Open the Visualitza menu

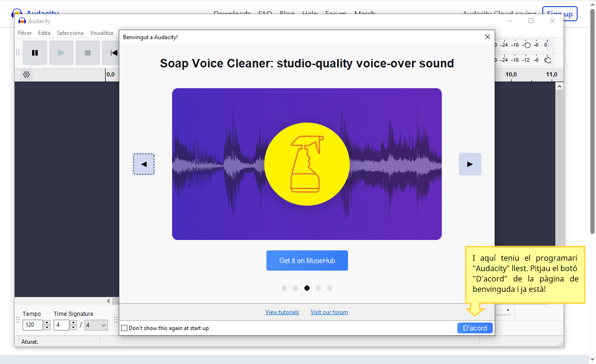(102, 33)
